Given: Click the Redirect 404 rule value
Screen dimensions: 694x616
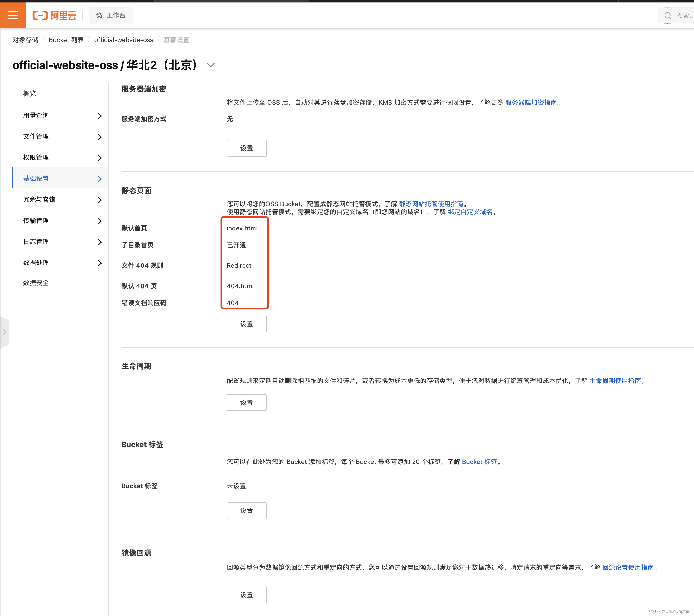Looking at the screenshot, I should coord(239,265).
